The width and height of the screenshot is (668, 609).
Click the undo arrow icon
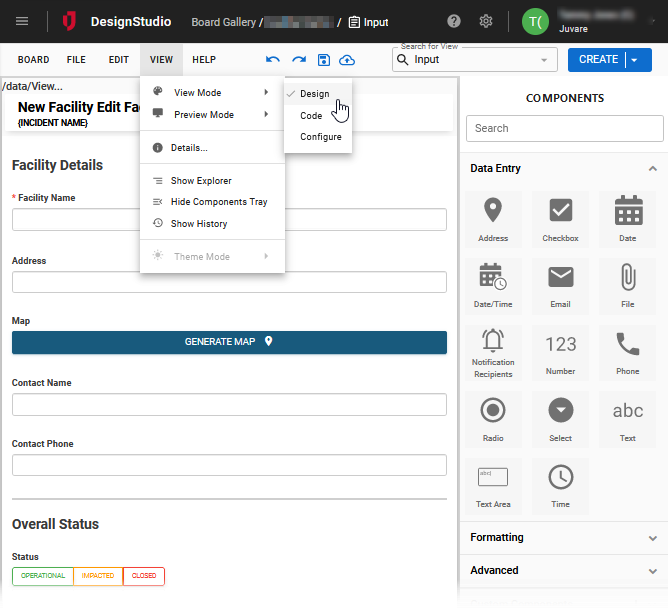pyautogui.click(x=273, y=60)
